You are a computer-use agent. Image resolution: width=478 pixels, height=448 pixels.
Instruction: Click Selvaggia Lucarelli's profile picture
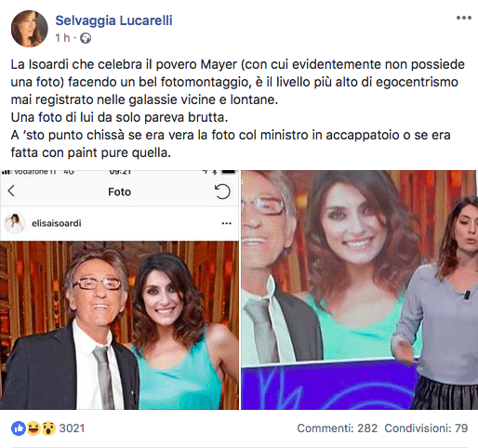click(30, 29)
